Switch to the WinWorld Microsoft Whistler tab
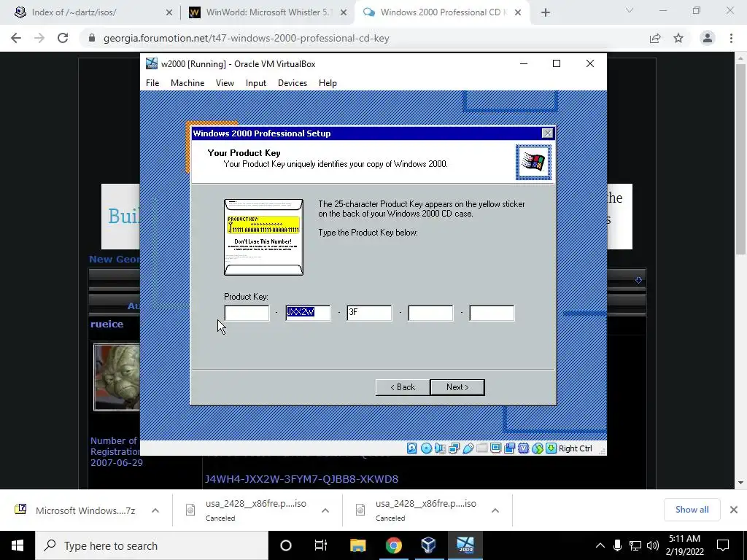The image size is (747, 560). coord(267,12)
